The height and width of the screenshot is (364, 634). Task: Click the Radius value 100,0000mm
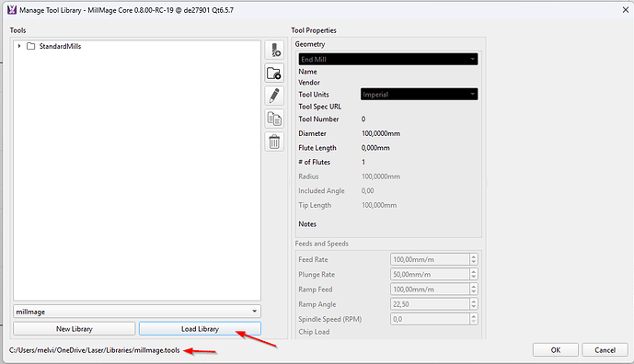pos(381,176)
